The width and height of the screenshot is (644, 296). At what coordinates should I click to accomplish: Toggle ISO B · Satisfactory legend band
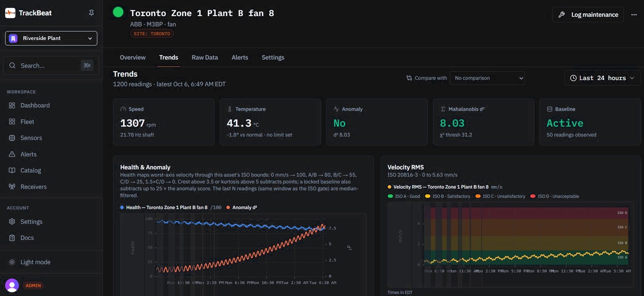448,196
